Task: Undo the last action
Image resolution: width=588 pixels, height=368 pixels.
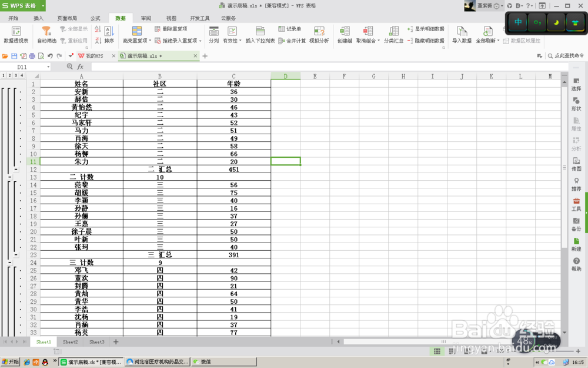Action: 50,56
